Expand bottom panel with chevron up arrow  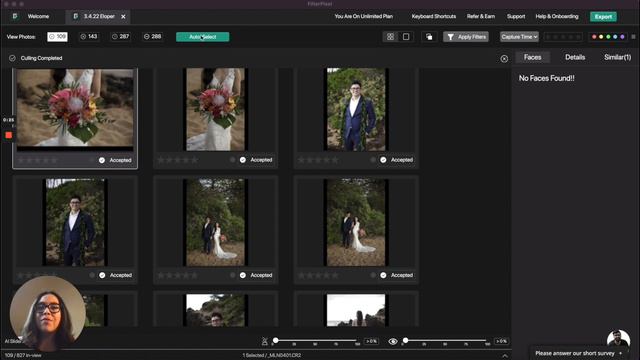pyautogui.click(x=505, y=356)
